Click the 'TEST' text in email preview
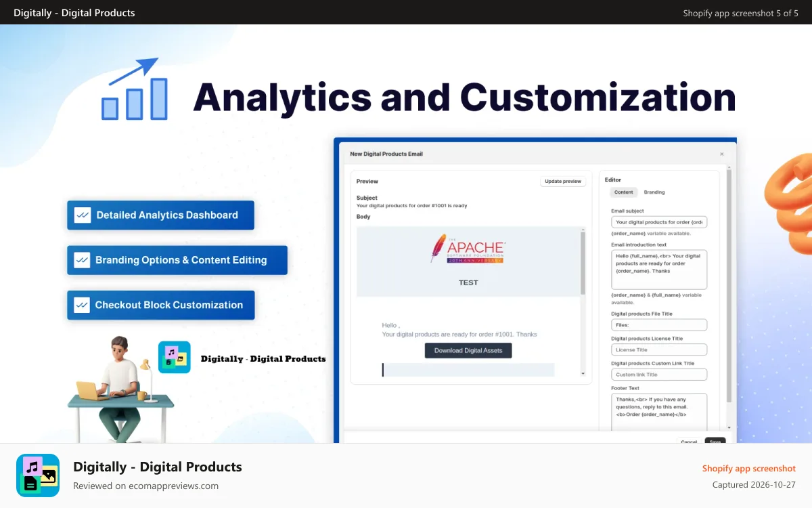812x508 pixels. point(468,282)
